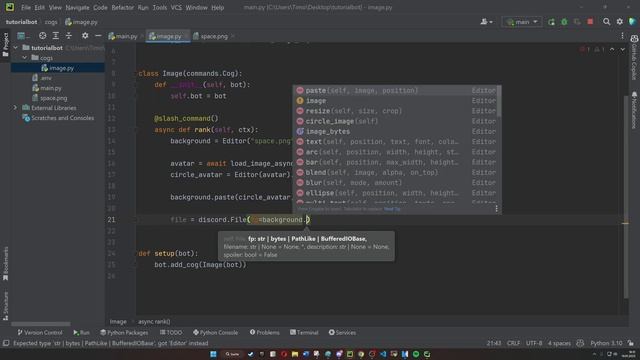640x360 pixels.
Task: Click the taskbar search box
Action: pos(232,354)
